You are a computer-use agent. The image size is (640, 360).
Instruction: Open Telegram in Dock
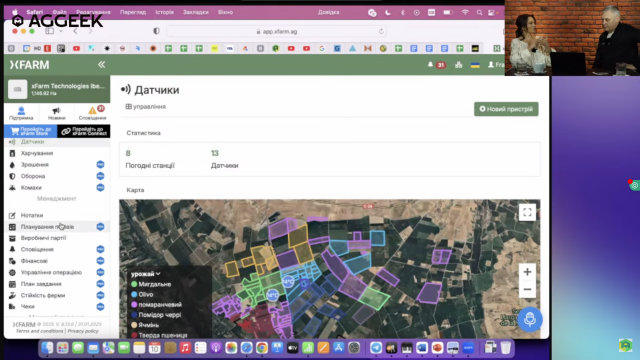point(376,348)
